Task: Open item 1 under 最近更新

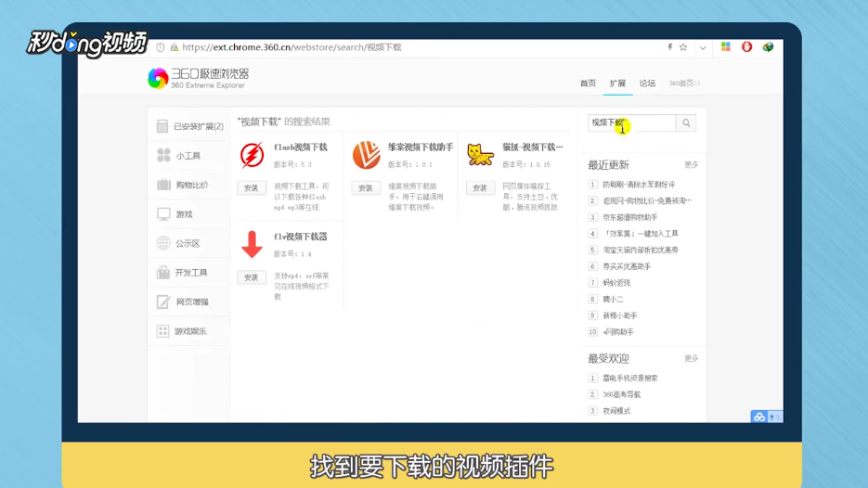Action: pos(639,185)
